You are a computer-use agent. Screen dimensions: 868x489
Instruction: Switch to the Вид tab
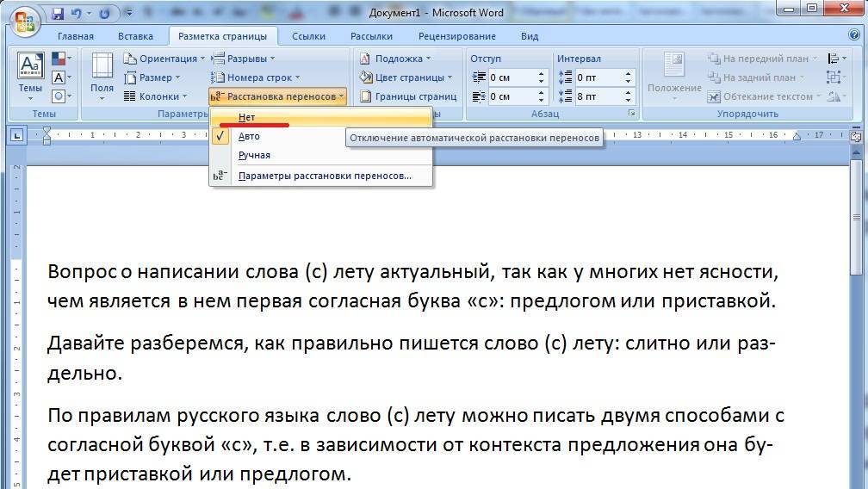(530, 36)
